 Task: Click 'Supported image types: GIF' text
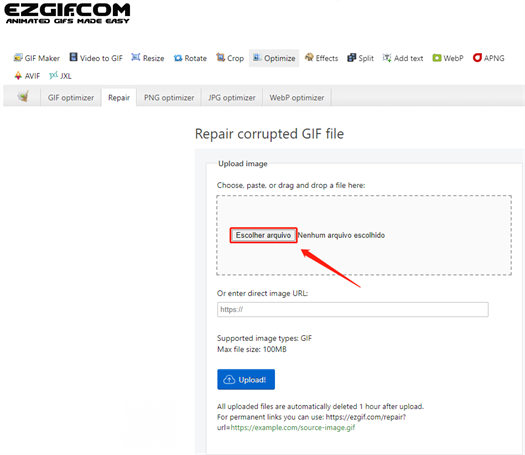click(x=265, y=338)
